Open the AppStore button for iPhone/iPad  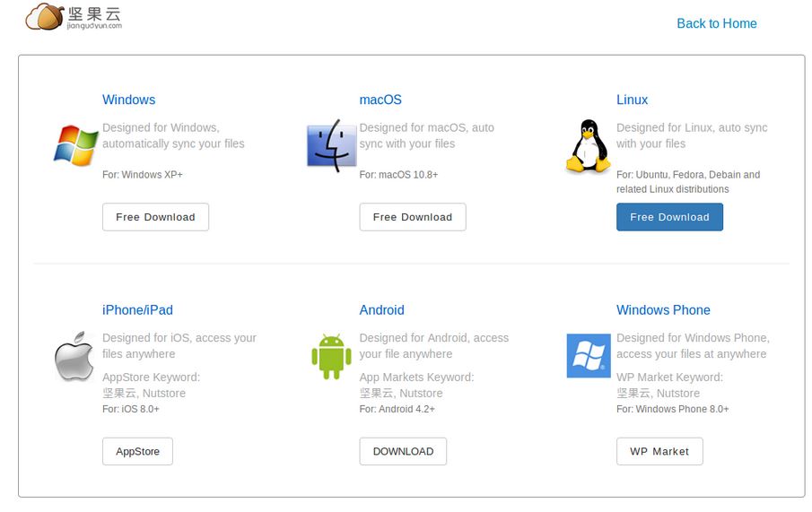point(138,451)
